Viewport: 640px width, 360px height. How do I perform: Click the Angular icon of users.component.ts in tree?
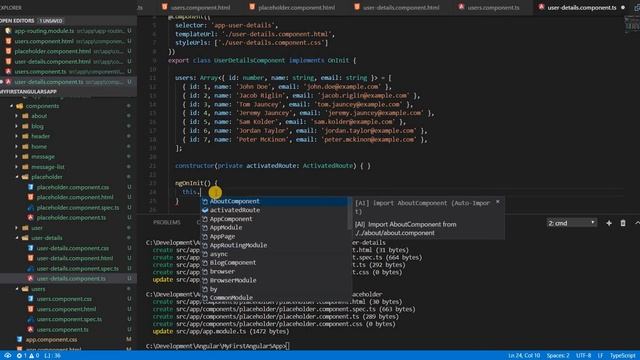click(x=31, y=329)
